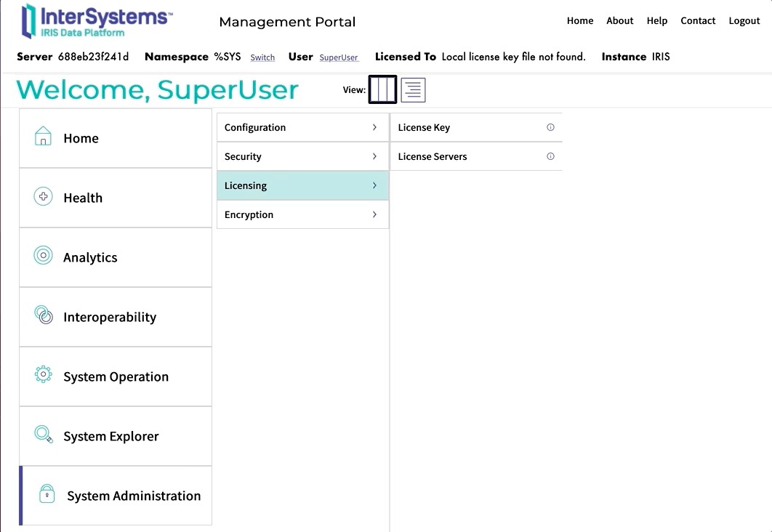Image resolution: width=772 pixels, height=532 pixels.
Task: Click the InterSystems IRIS logo
Action: tap(97, 20)
